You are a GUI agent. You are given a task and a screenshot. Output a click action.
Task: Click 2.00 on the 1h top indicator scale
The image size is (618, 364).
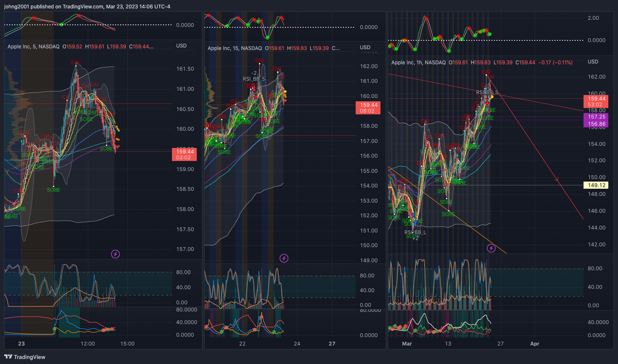pos(593,18)
